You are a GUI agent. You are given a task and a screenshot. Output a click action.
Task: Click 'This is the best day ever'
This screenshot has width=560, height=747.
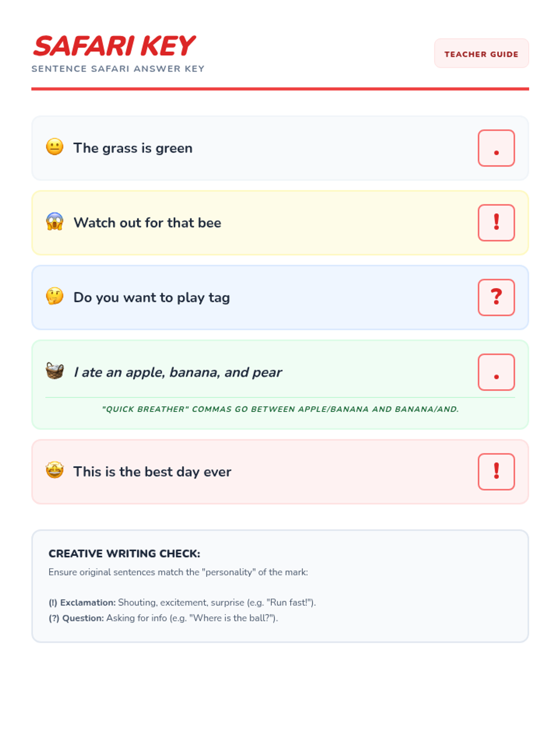click(x=152, y=472)
